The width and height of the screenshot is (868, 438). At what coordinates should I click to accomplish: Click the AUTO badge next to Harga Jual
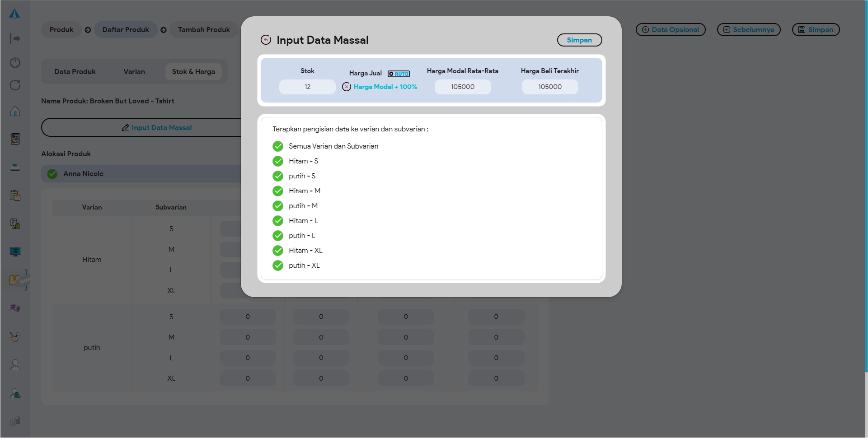pyautogui.click(x=399, y=74)
